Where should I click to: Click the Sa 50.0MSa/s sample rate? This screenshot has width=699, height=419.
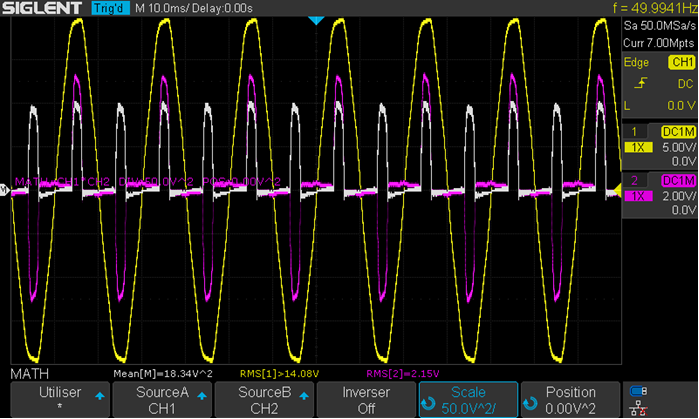(x=660, y=26)
